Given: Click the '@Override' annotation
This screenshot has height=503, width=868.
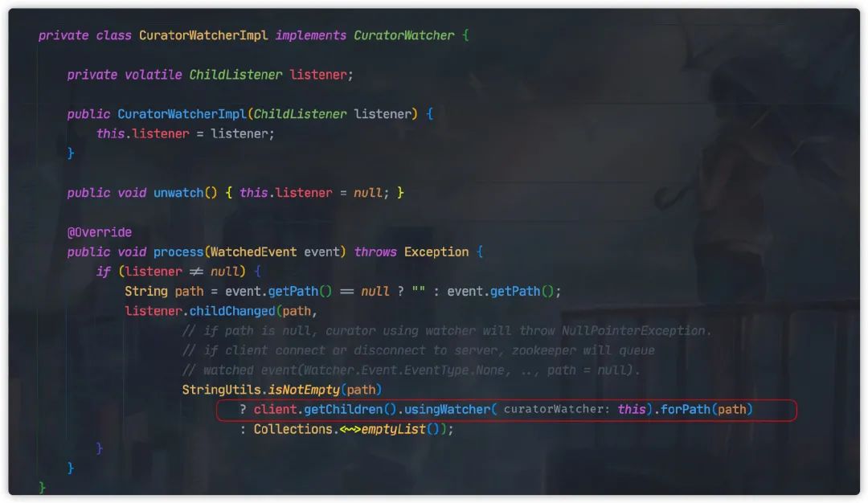Looking at the screenshot, I should point(100,232).
